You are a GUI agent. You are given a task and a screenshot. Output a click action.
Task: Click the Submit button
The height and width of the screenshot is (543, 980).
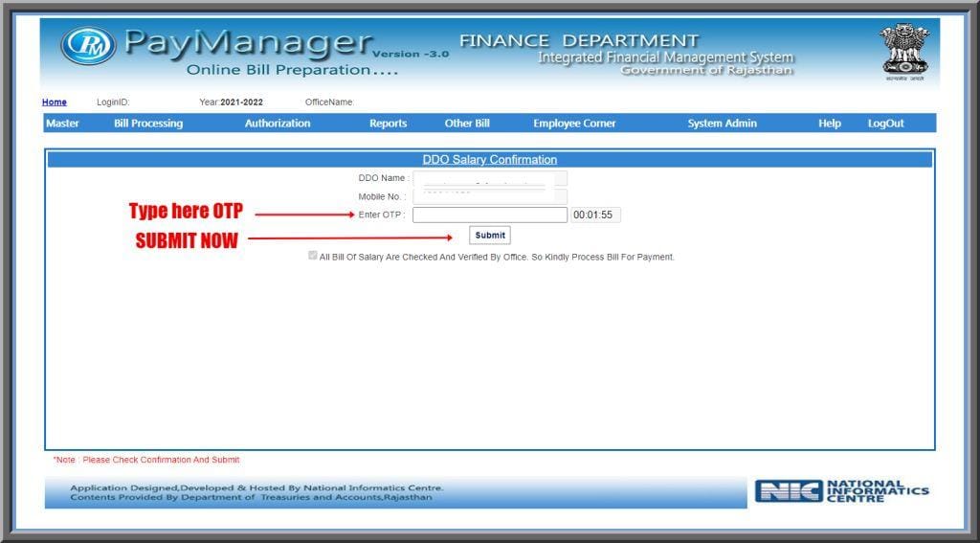click(490, 236)
